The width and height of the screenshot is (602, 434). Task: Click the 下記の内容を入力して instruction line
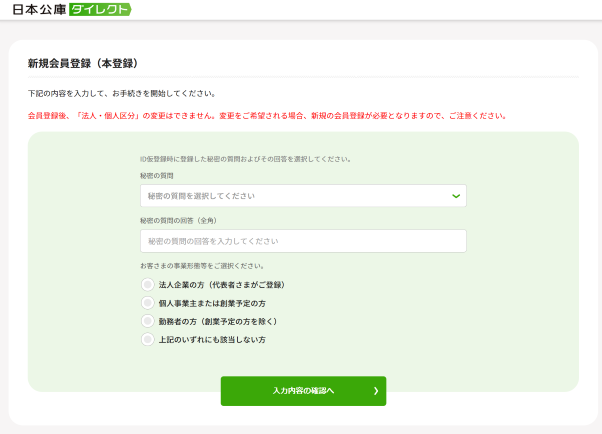pyautogui.click(x=122, y=93)
